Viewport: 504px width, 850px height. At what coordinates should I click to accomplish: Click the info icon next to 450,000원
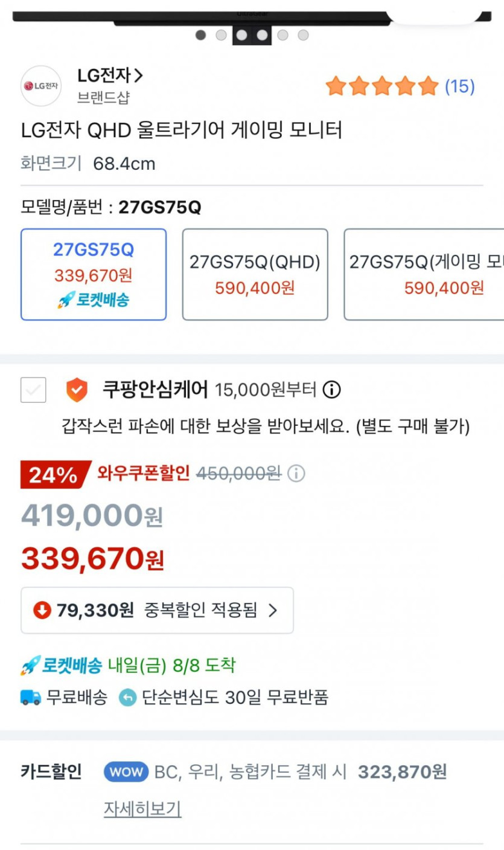296,474
